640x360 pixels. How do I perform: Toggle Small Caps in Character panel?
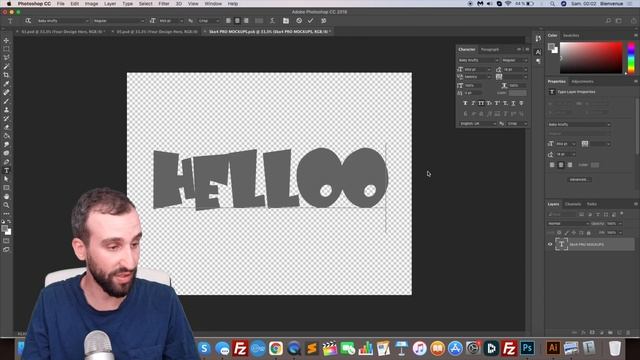(x=489, y=103)
